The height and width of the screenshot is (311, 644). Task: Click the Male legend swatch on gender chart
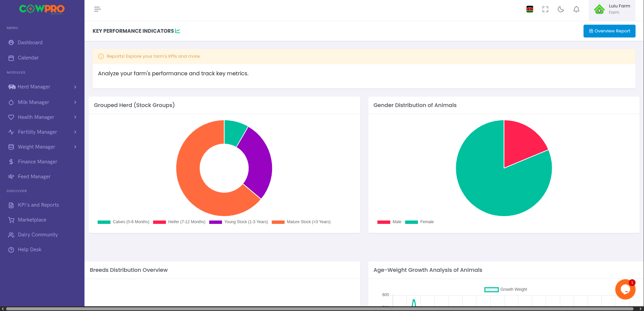[x=383, y=222]
